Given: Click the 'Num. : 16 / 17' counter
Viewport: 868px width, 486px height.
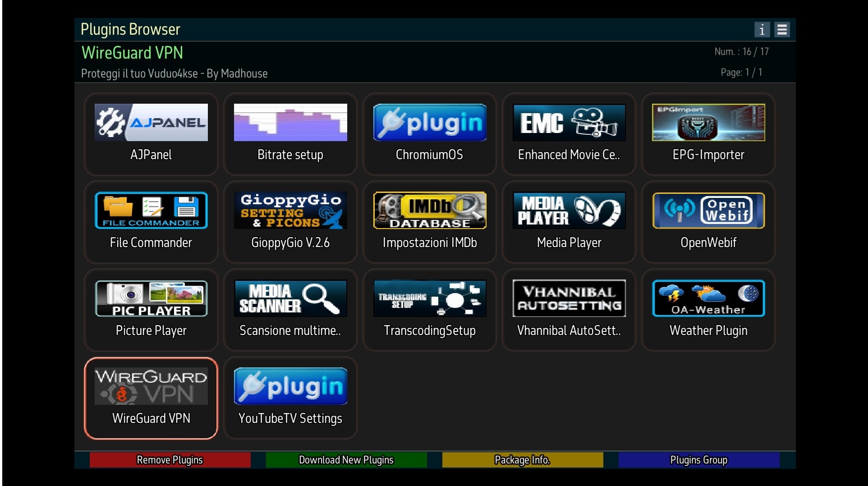Looking at the screenshot, I should coord(742,51).
